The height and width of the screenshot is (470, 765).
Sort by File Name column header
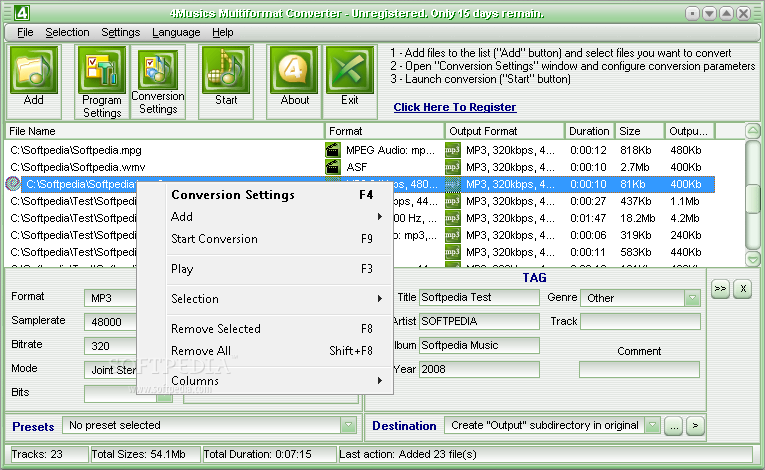[165, 131]
